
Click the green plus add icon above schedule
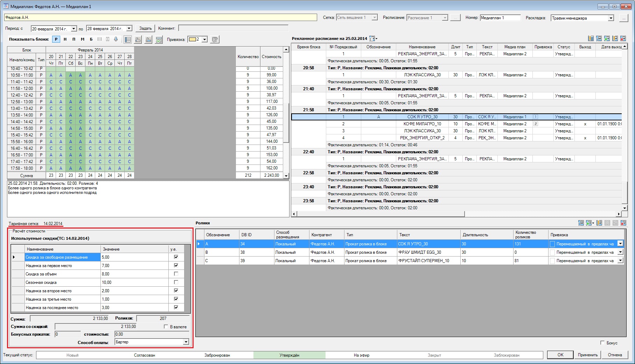(607, 38)
